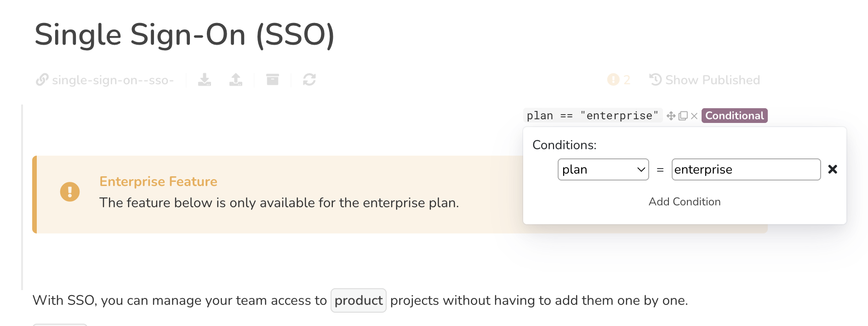
Task: Open the plan variable dropdown
Action: 603,169
